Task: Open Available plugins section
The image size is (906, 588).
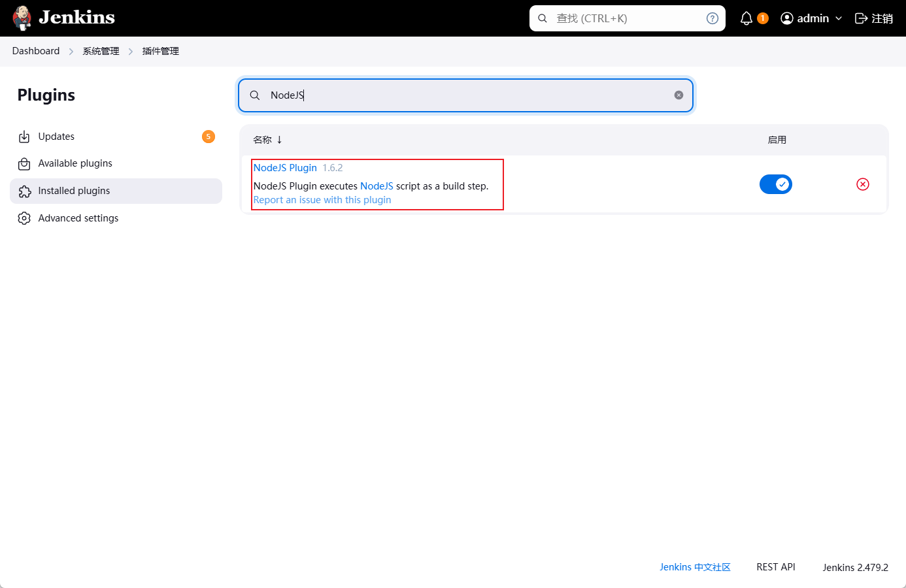Action: tap(75, 163)
